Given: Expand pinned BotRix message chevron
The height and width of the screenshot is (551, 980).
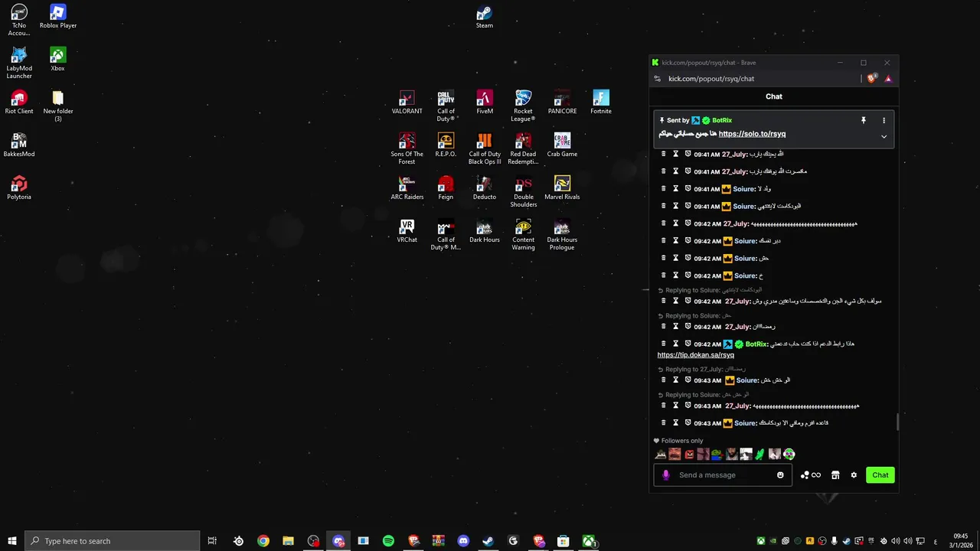Looking at the screenshot, I should tap(884, 137).
